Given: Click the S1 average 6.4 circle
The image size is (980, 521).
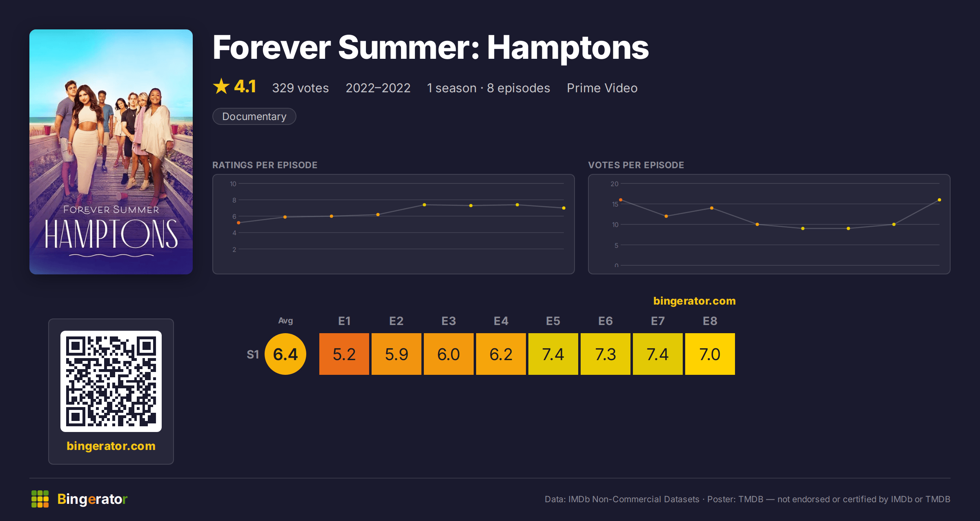Looking at the screenshot, I should pos(285,354).
